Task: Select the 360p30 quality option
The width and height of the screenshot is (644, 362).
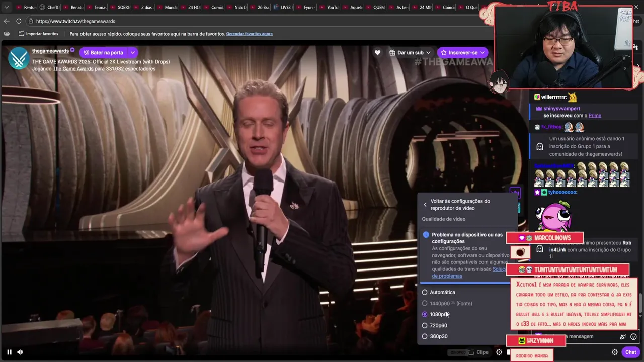Action: click(x=435, y=336)
